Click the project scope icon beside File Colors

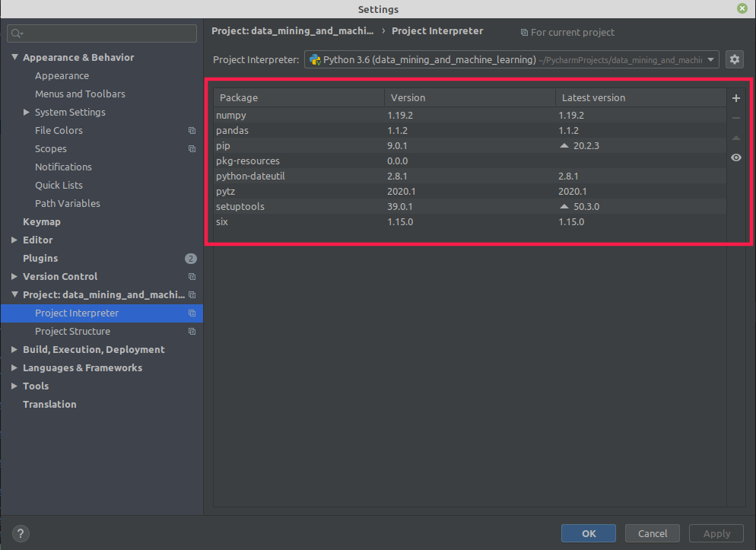pos(192,130)
